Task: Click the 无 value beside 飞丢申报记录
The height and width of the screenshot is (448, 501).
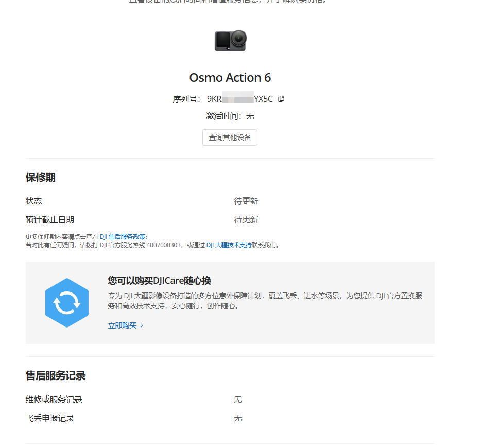Action: pyautogui.click(x=238, y=418)
